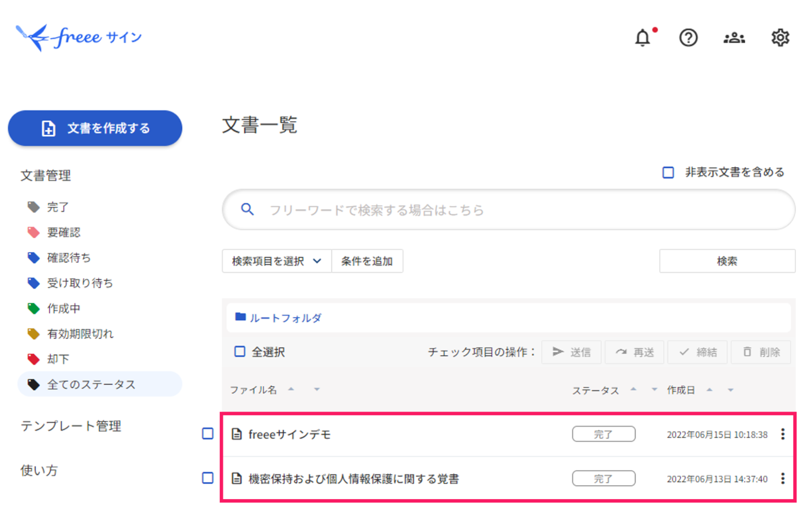Open 使い方 in the sidebar
This screenshot has width=812, height=508.
(39, 470)
